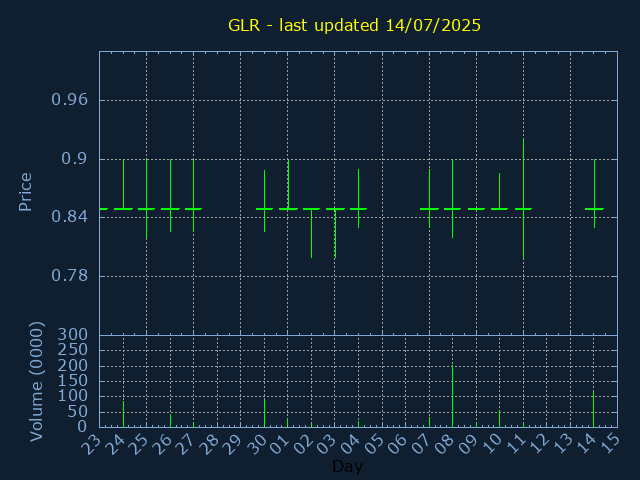Select the 0.96 price axis label
Image resolution: width=640 pixels, height=480 pixels.
point(69,100)
